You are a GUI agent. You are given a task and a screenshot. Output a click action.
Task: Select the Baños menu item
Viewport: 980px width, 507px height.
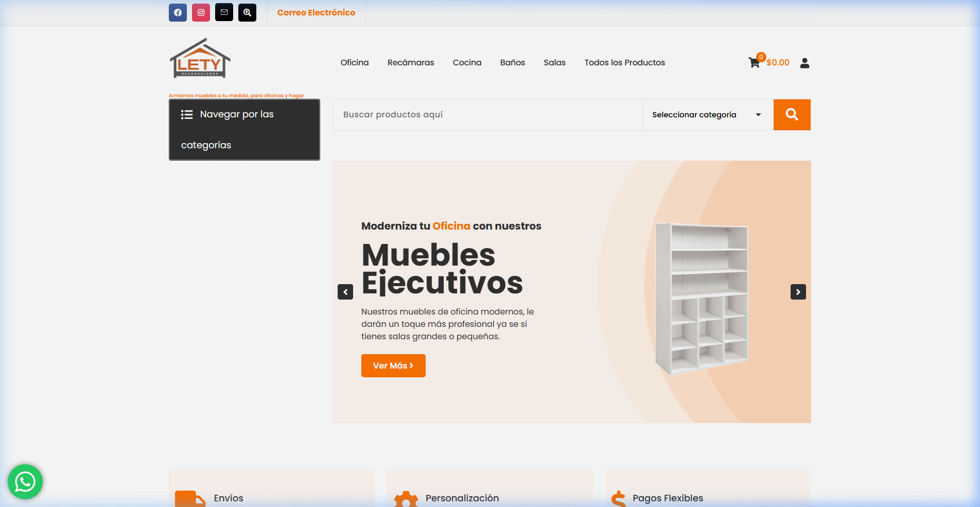pos(513,62)
